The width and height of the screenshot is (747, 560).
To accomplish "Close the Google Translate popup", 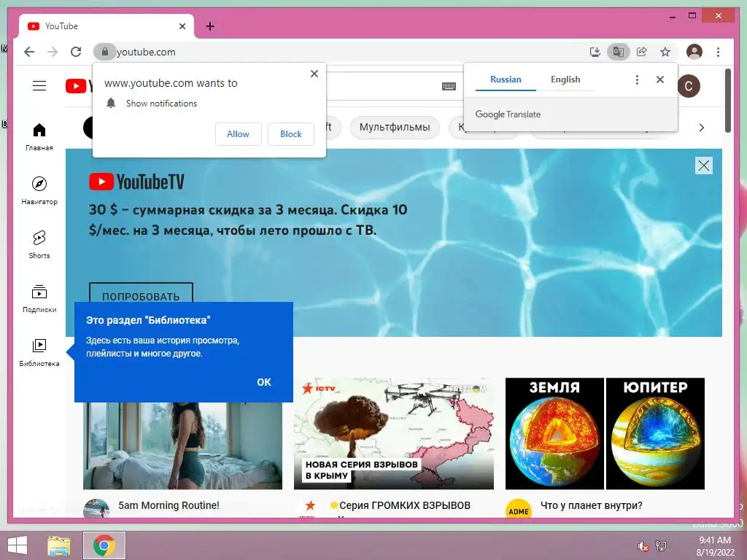I will (659, 79).
